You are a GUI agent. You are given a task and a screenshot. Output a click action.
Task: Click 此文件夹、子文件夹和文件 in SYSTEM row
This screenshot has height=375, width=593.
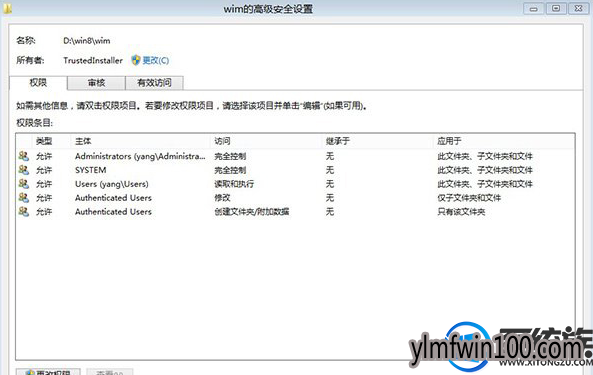(485, 170)
